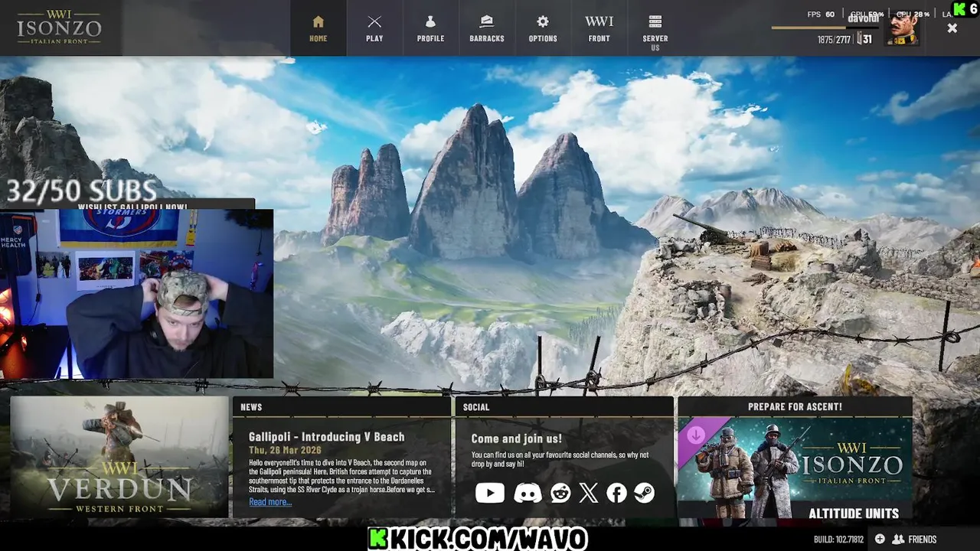Open the Friends list
Viewport: 980px width, 551px height.
click(x=915, y=540)
